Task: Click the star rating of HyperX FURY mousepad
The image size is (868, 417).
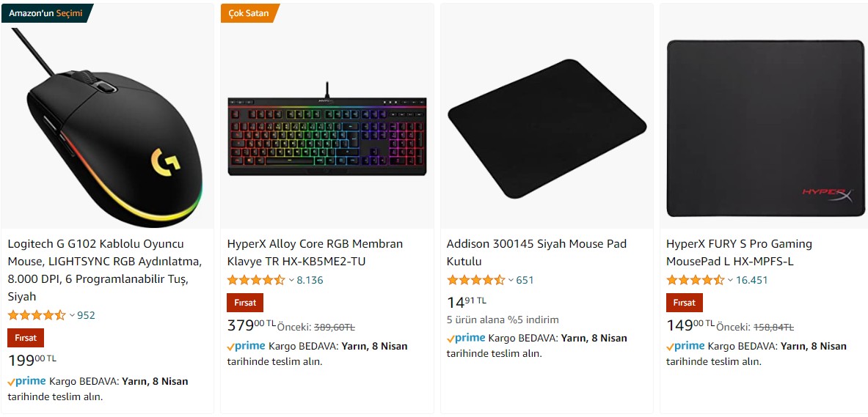Action: [695, 280]
